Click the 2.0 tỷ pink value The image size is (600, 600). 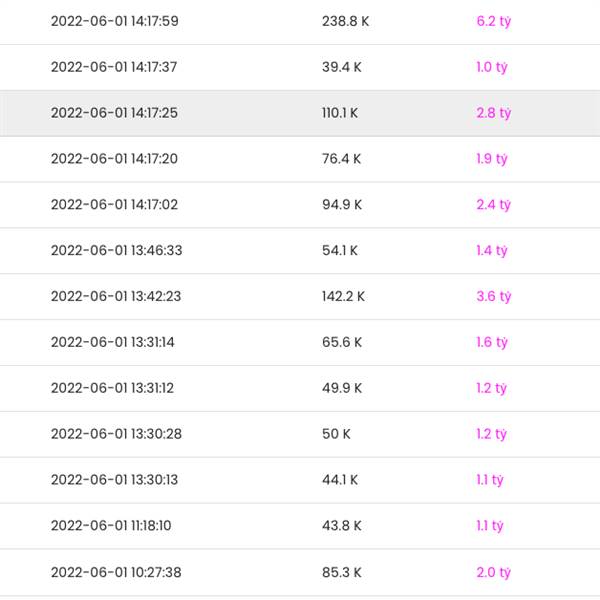[x=493, y=572]
